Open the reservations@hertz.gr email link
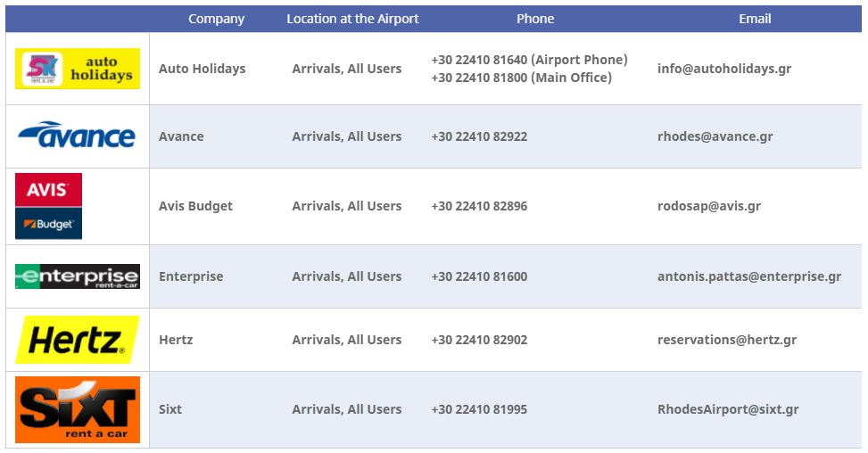 tap(727, 340)
